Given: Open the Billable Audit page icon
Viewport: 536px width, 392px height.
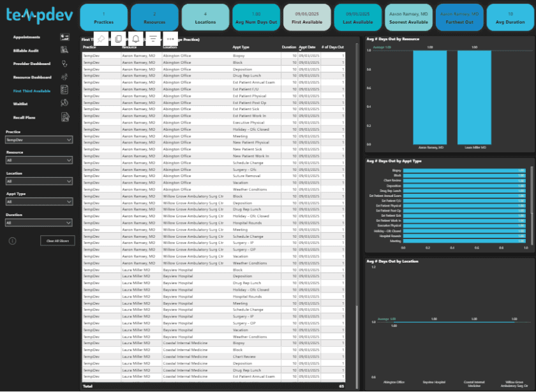Looking at the screenshot, I should click(x=64, y=50).
